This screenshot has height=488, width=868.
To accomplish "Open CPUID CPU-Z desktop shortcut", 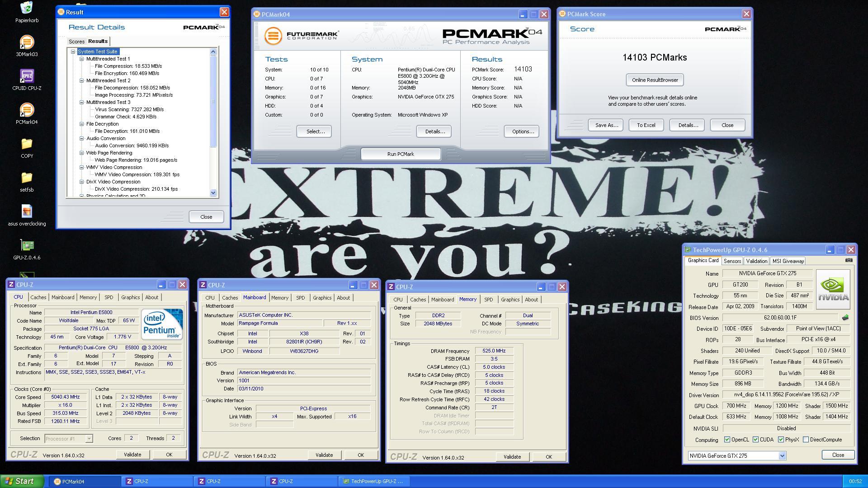I will click(x=27, y=76).
